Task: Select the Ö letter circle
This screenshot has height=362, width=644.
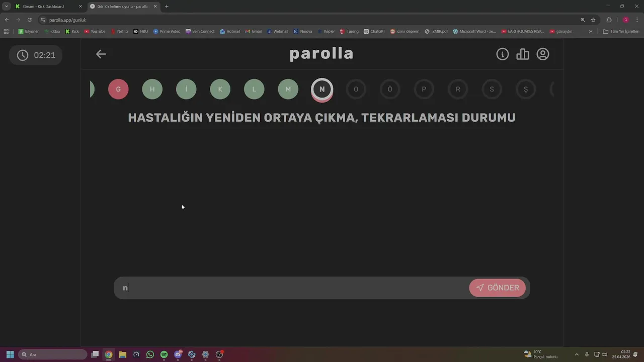Action: tap(390, 89)
